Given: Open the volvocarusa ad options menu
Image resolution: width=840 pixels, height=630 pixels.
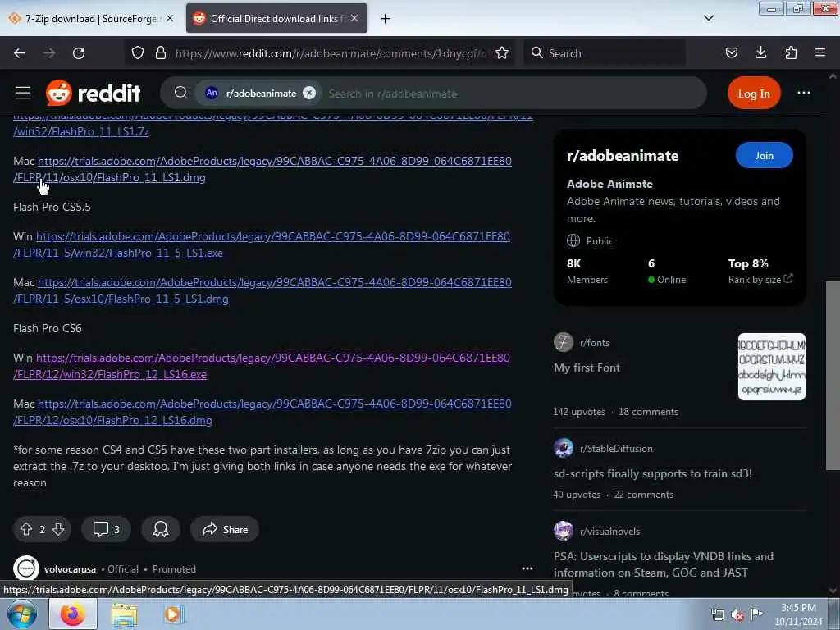Looking at the screenshot, I should [527, 568].
